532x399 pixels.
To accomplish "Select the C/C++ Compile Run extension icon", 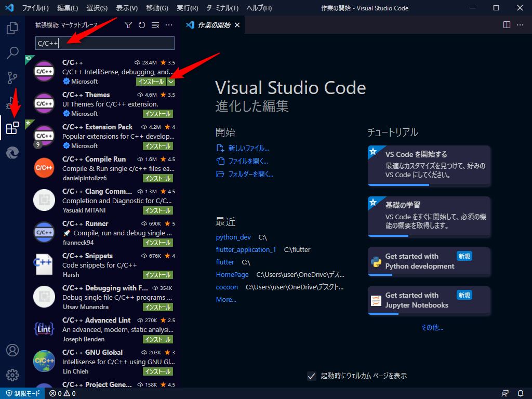I will coord(44,168).
